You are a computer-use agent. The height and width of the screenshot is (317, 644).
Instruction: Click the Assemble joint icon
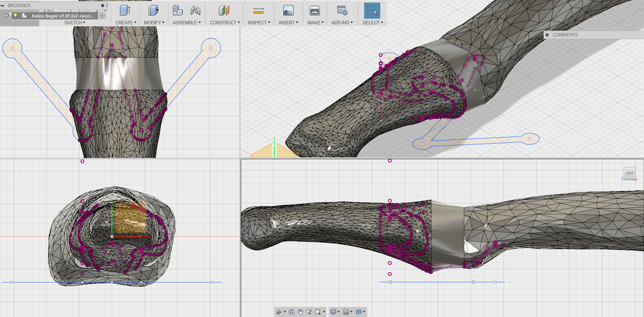pyautogui.click(x=195, y=10)
